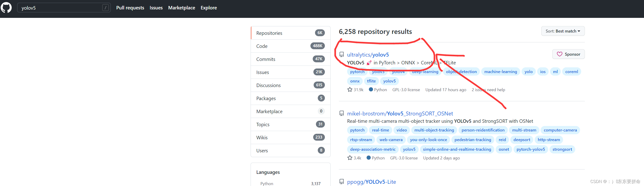Screen dimensions: 644x186
Task: Open Pull requests in top navigation
Action: click(x=130, y=8)
